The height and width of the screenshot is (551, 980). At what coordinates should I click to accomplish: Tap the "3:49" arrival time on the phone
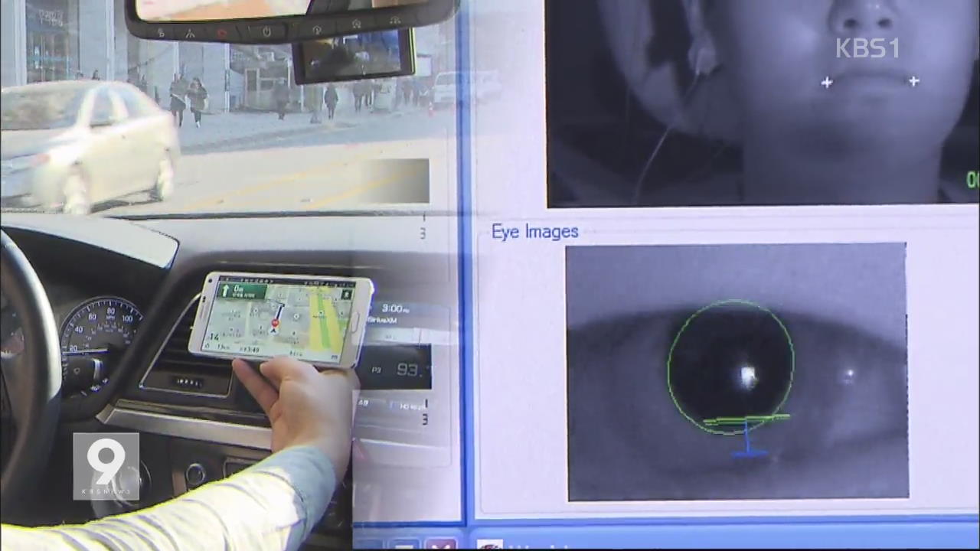tap(252, 350)
